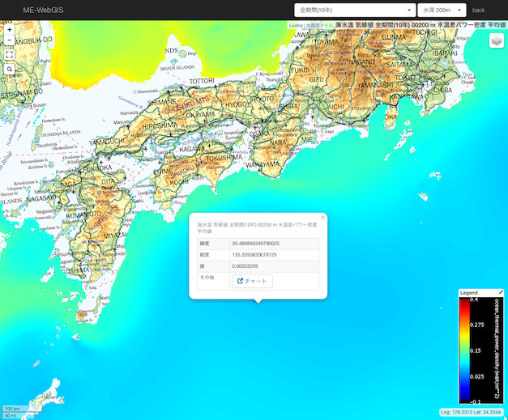
Task: Open the Leaflet attribution link
Action: (300, 25)
